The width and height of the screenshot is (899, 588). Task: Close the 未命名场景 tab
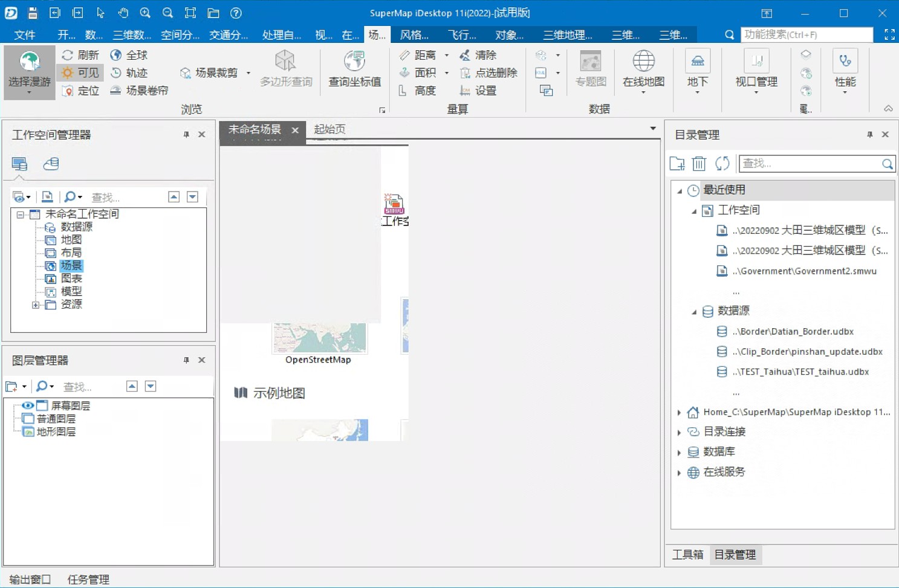[295, 130]
